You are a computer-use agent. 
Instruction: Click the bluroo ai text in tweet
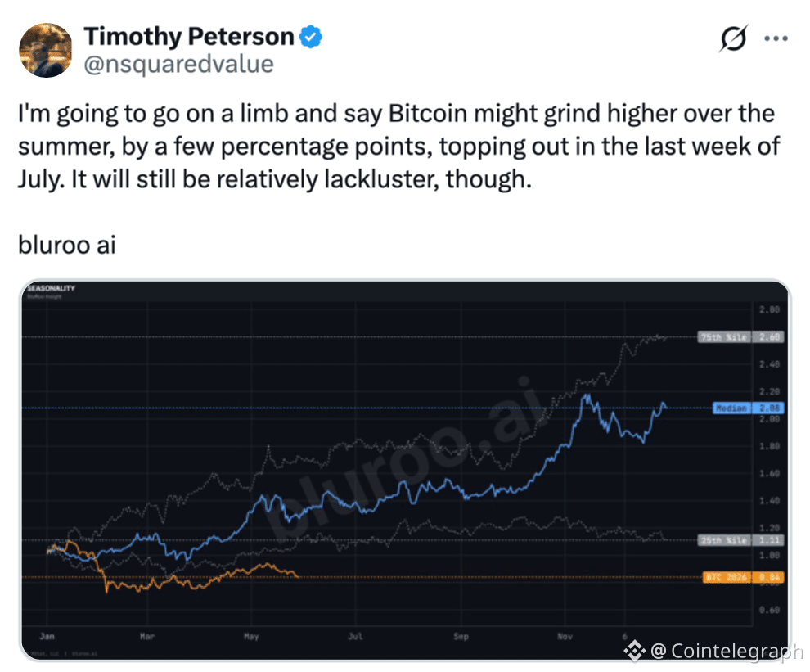click(67, 245)
